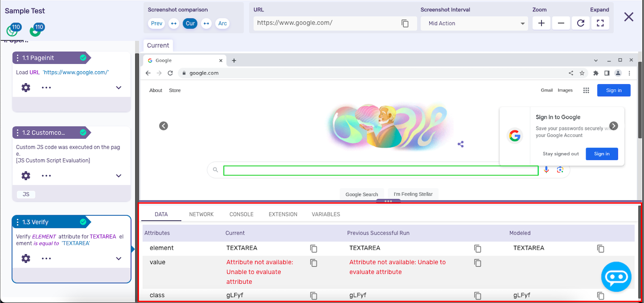Click the browser reload icon in the screenshot

point(170,73)
